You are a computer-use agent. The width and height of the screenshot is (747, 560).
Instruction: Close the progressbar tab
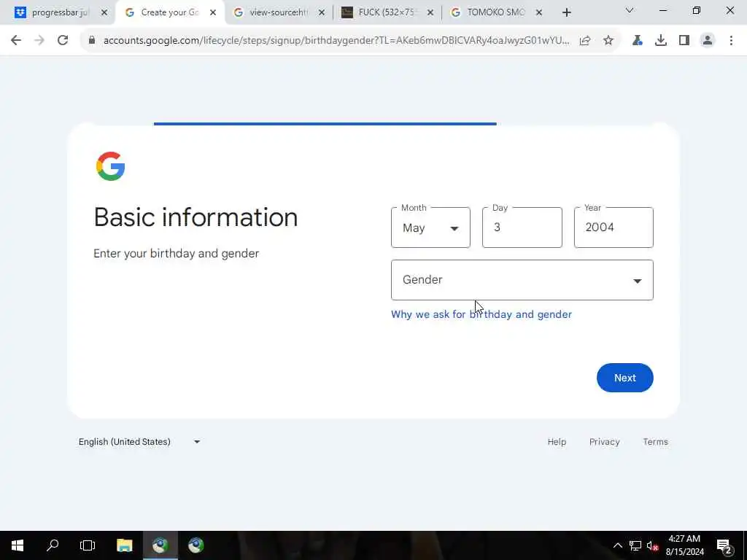[x=104, y=12]
